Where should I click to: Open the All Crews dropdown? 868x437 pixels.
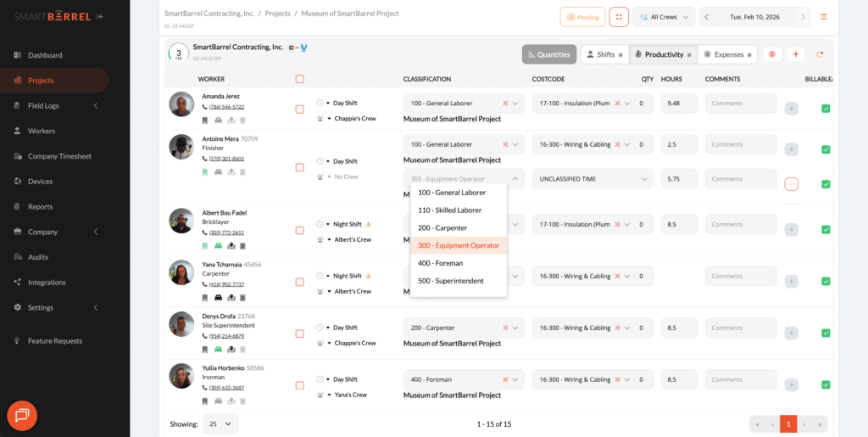664,17
